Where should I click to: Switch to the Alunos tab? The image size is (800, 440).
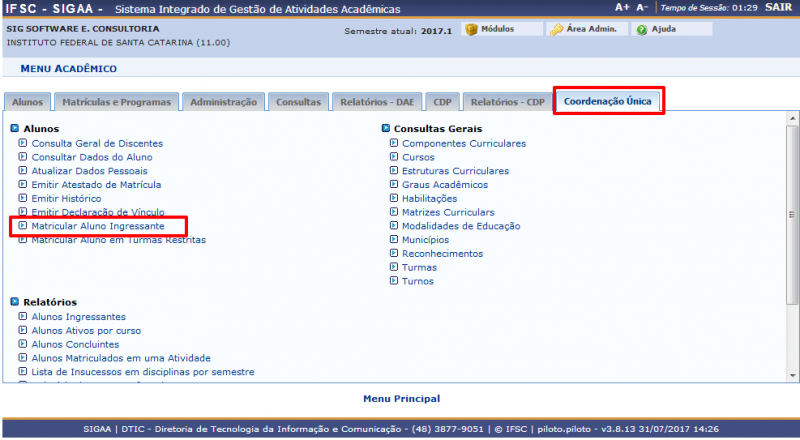[x=27, y=102]
